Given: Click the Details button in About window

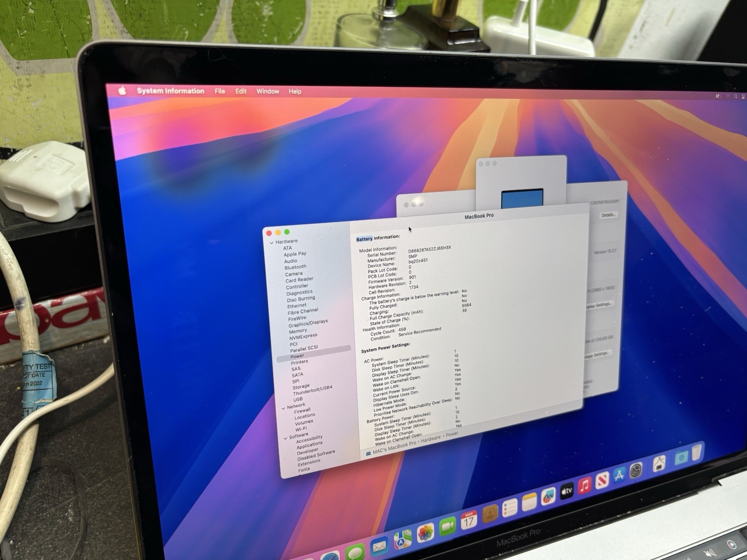Looking at the screenshot, I should pyautogui.click(x=608, y=215).
